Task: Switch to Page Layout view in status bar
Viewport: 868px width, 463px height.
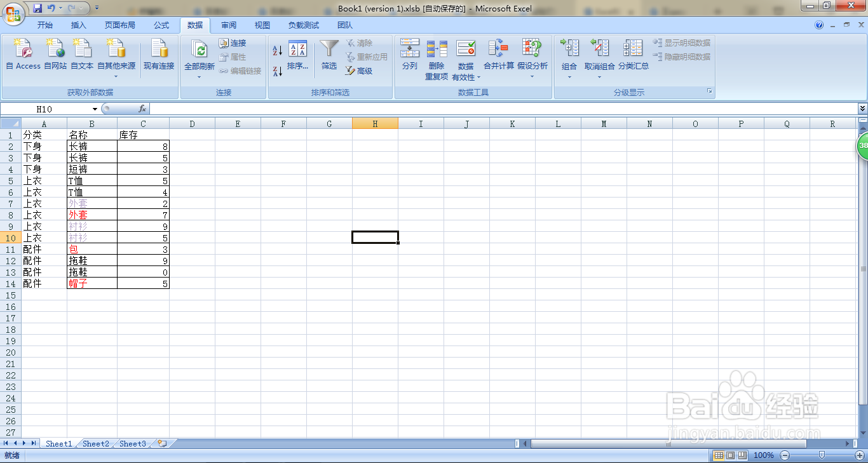Action: click(x=730, y=455)
